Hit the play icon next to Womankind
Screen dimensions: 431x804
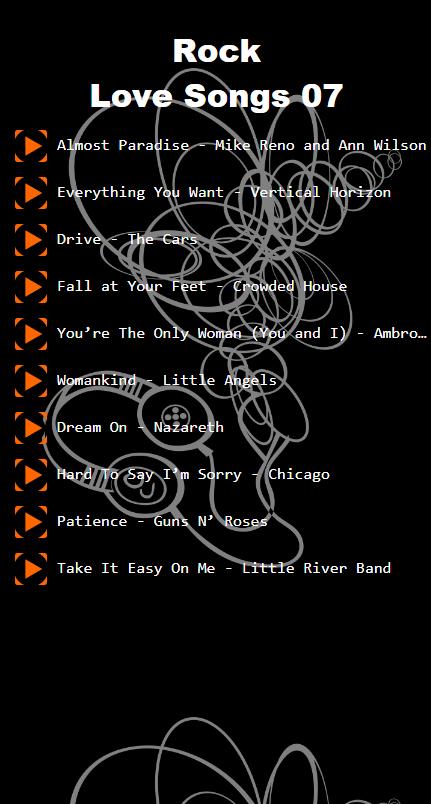coord(31,381)
